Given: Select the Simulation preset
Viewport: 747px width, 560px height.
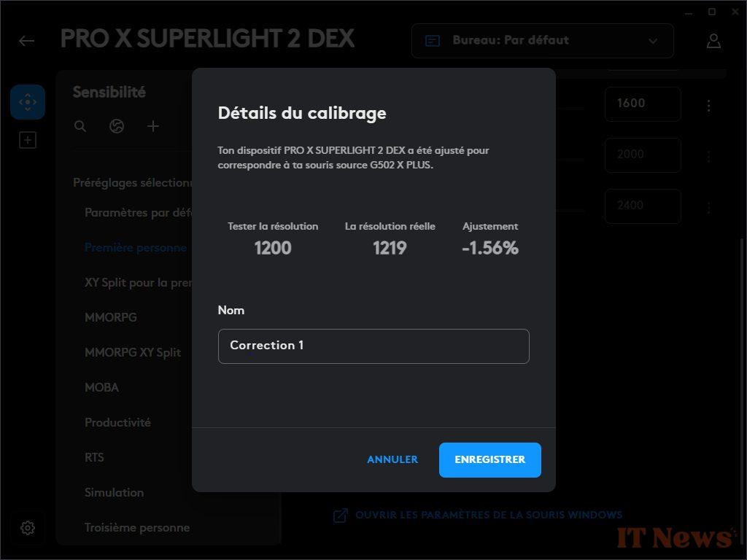Looking at the screenshot, I should pyautogui.click(x=115, y=492).
